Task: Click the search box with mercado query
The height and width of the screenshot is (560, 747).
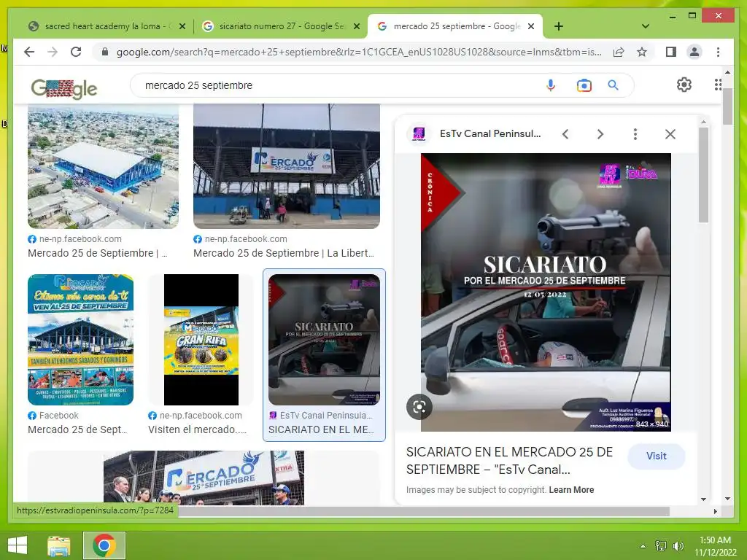Action: point(333,85)
